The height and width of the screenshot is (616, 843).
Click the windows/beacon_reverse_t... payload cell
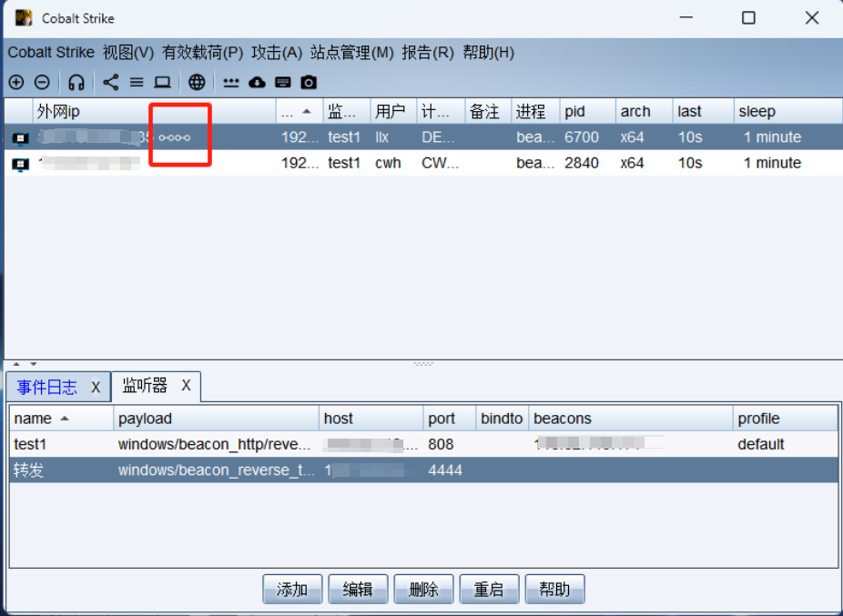[216, 470]
